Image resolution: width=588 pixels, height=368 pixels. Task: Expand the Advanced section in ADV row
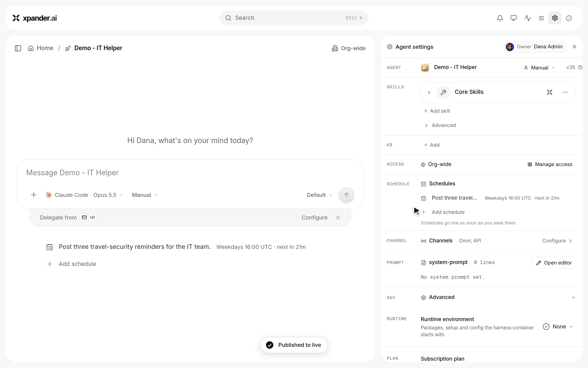click(x=574, y=297)
